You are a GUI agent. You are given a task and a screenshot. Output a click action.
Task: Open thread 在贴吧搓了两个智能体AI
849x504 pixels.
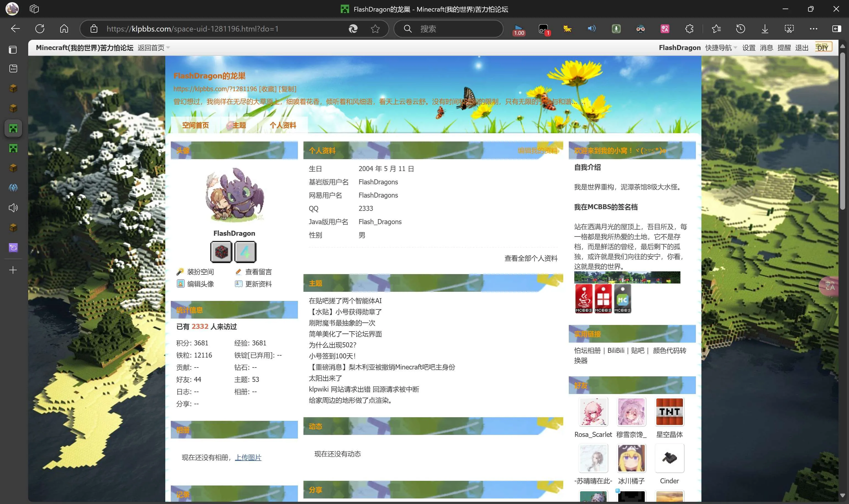point(345,301)
